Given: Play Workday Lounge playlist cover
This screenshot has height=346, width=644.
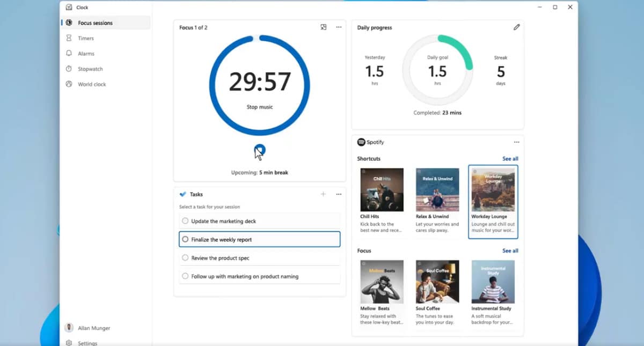Looking at the screenshot, I should [x=493, y=189].
